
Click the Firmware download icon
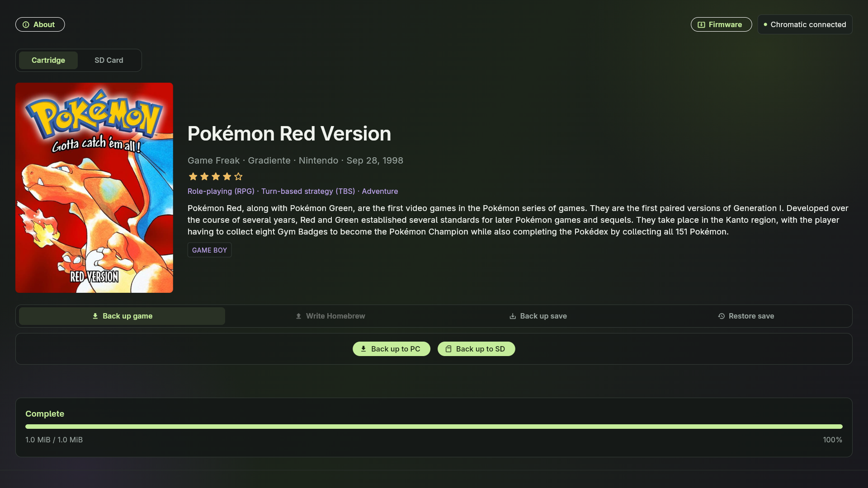coord(701,25)
